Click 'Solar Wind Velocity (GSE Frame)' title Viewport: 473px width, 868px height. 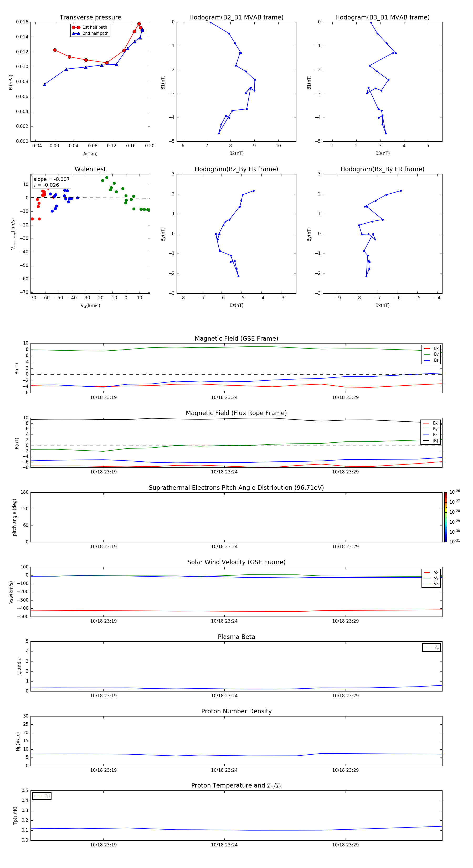point(236,562)
